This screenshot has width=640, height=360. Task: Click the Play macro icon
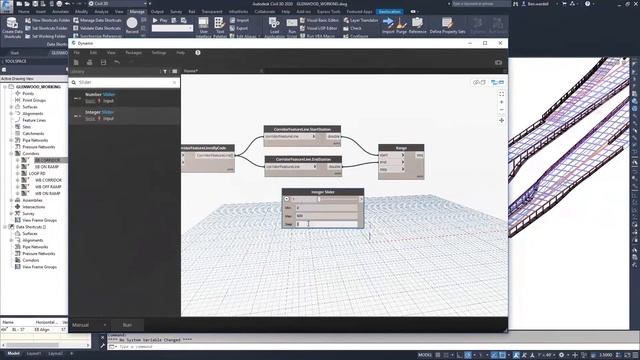(155, 20)
